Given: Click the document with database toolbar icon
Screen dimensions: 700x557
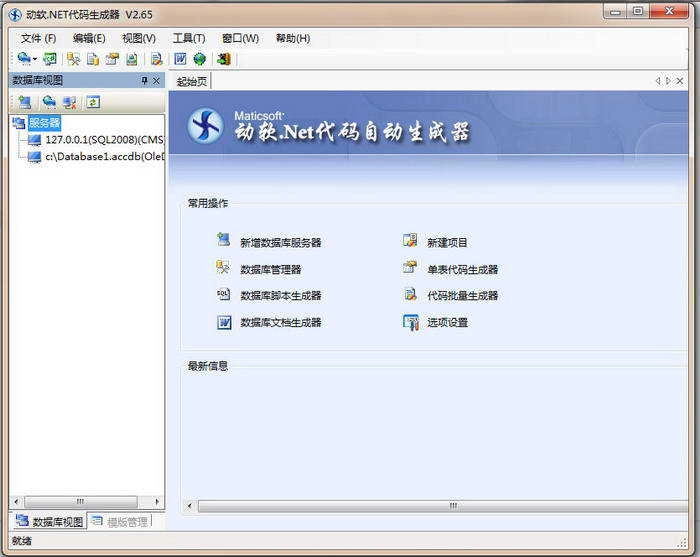Looking at the screenshot, I should pyautogui.click(x=92, y=59).
